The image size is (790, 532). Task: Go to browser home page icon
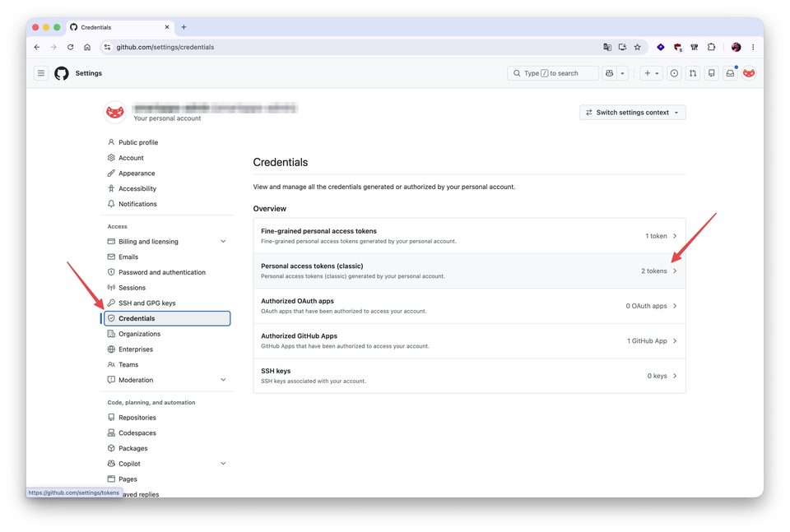(87, 47)
